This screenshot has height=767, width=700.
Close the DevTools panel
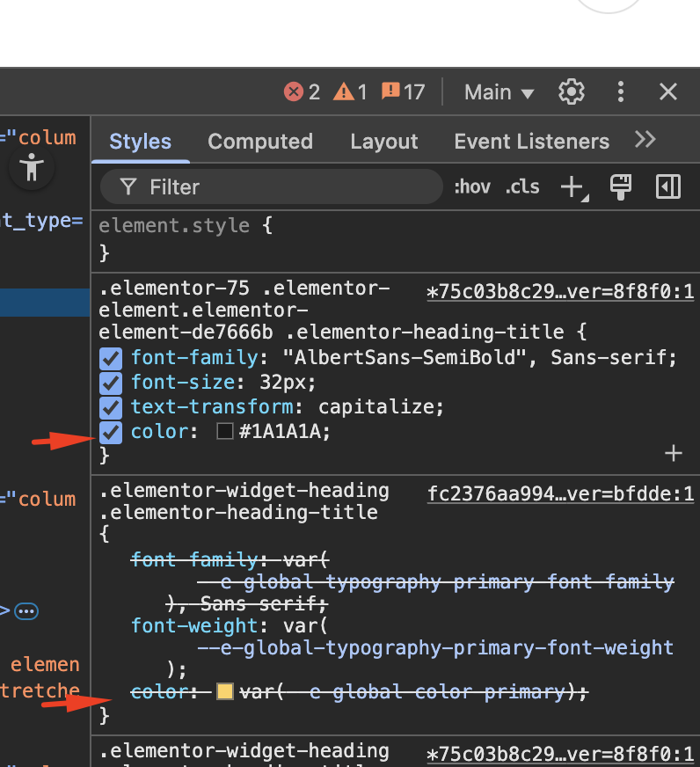click(667, 91)
